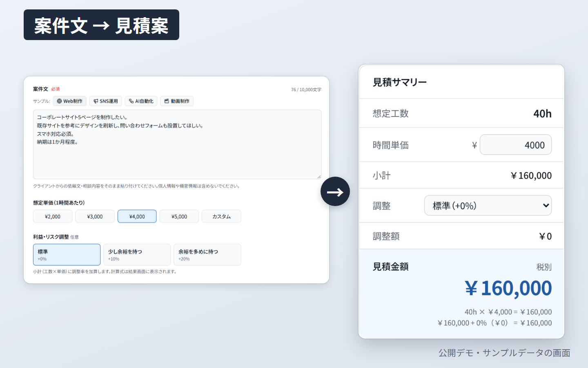Select the 少し余裕を持つ +10% card
Screen dimensions: 588x368
click(137, 255)
